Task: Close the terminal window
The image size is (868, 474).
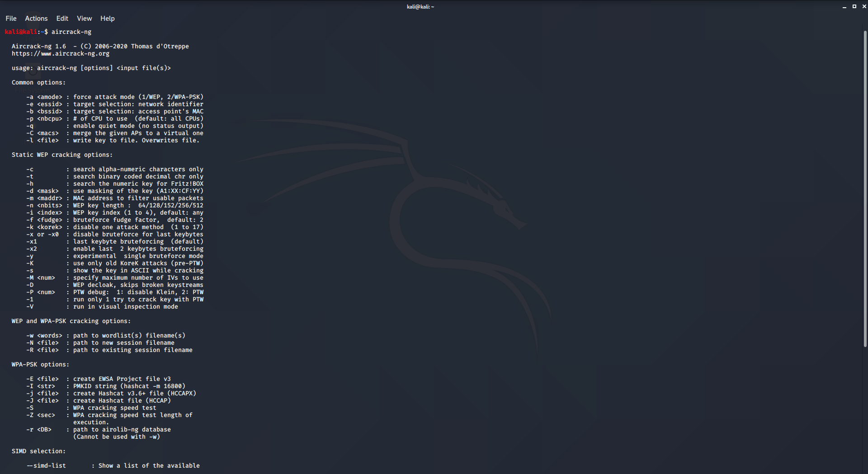Action: (x=864, y=6)
